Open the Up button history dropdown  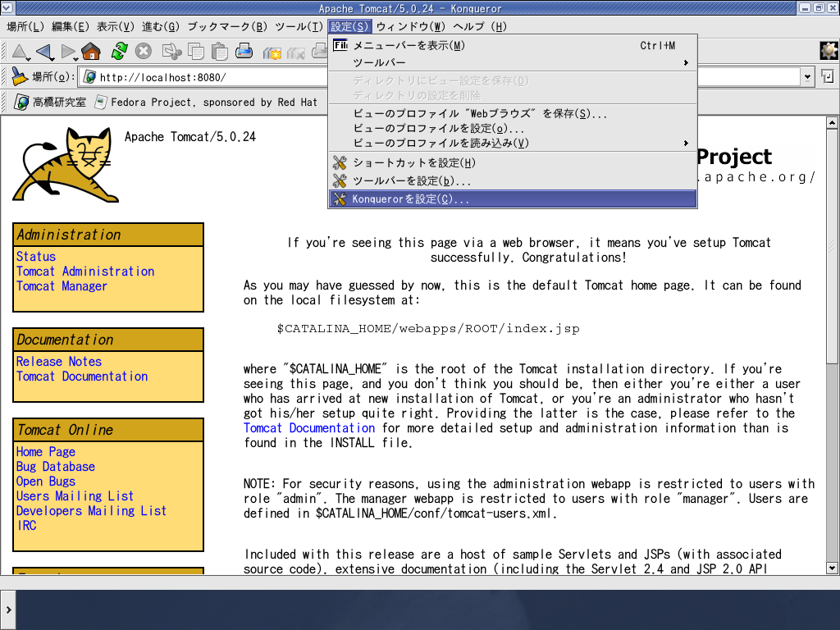29,59
